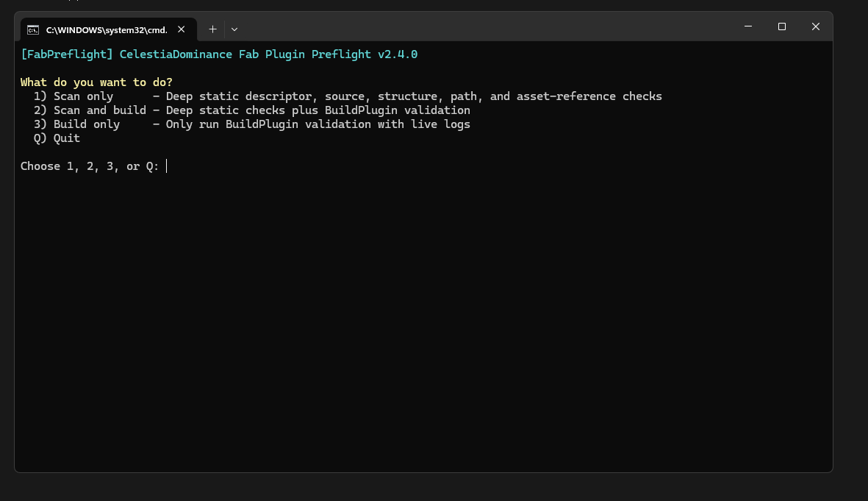Click the '2) Scan and build' line
868x501 pixels.
[252, 110]
